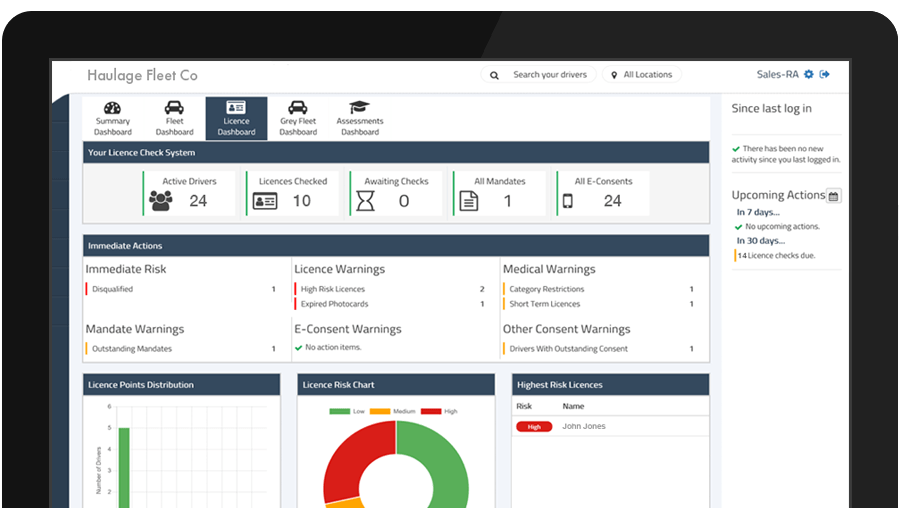The width and height of the screenshot is (900, 508).
Task: Click the 'In 30 days...' heading
Action: [761, 241]
